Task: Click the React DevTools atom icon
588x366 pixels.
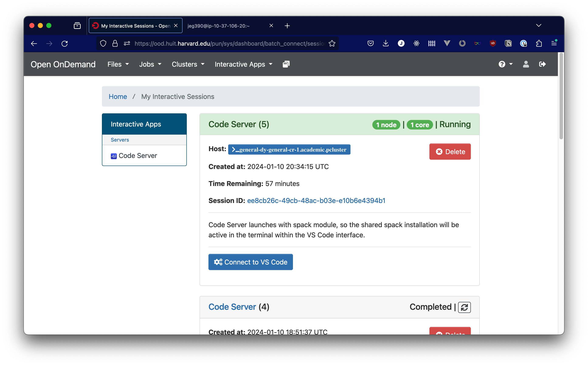Action: click(416, 44)
